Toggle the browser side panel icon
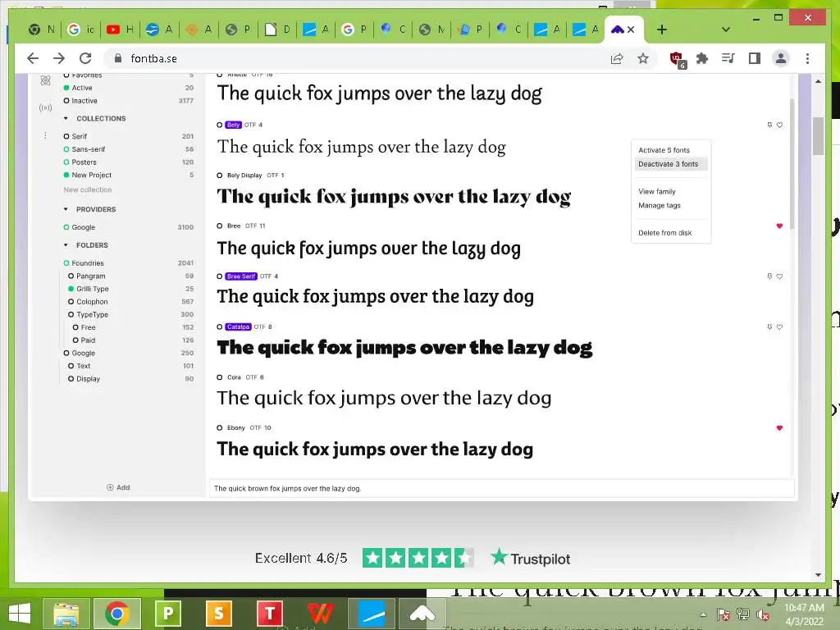 755,58
